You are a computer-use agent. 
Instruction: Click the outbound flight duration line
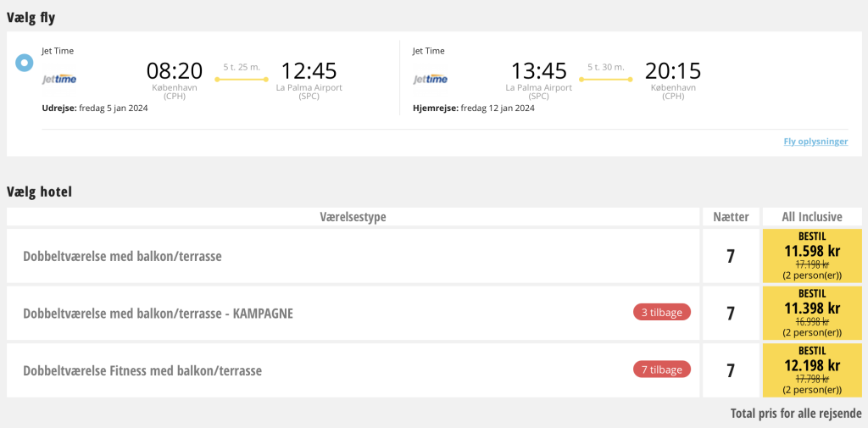point(242,80)
